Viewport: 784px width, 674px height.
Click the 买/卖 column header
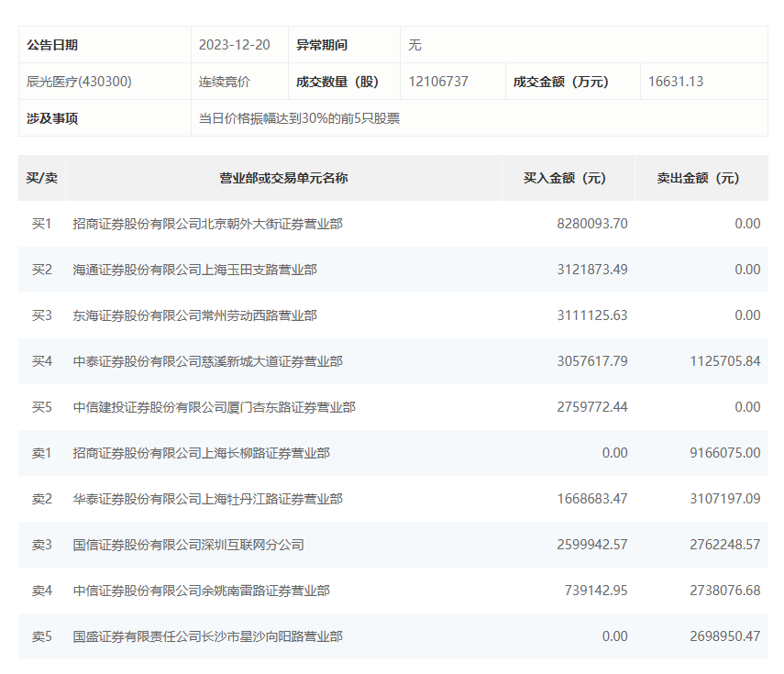point(41,178)
